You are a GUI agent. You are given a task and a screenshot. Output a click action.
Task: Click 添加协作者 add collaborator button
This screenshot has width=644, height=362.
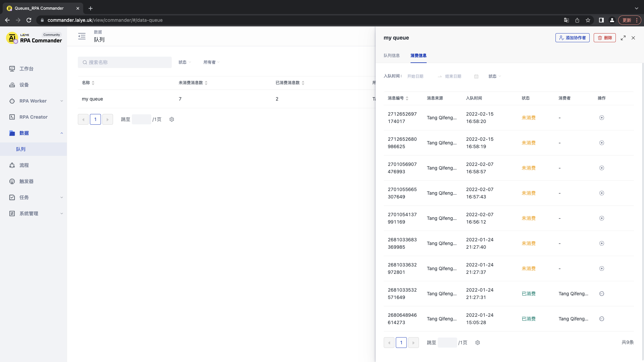572,38
